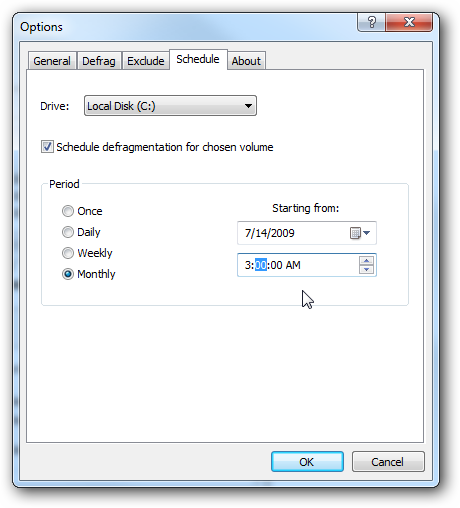Viewport: 460px width, 508px height.
Task: Open the Exclude tab
Action: [146, 61]
